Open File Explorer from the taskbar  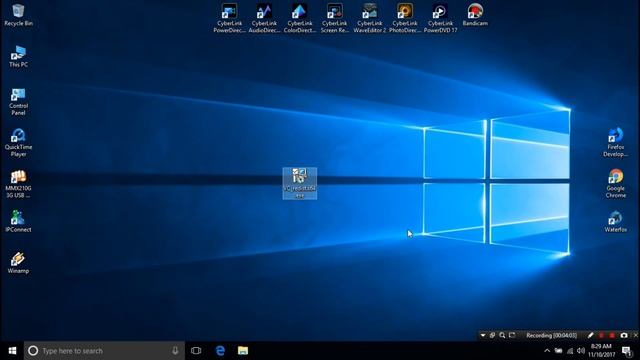(243, 351)
